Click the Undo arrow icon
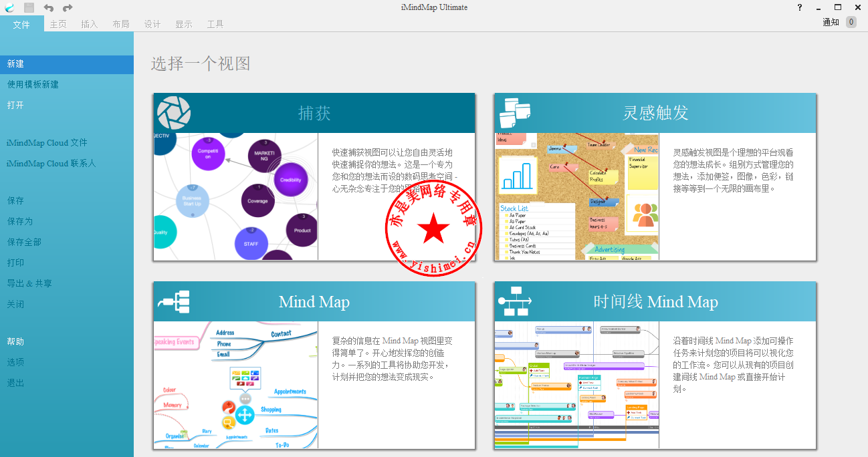Viewport: 868px width, 457px height. 49,8
